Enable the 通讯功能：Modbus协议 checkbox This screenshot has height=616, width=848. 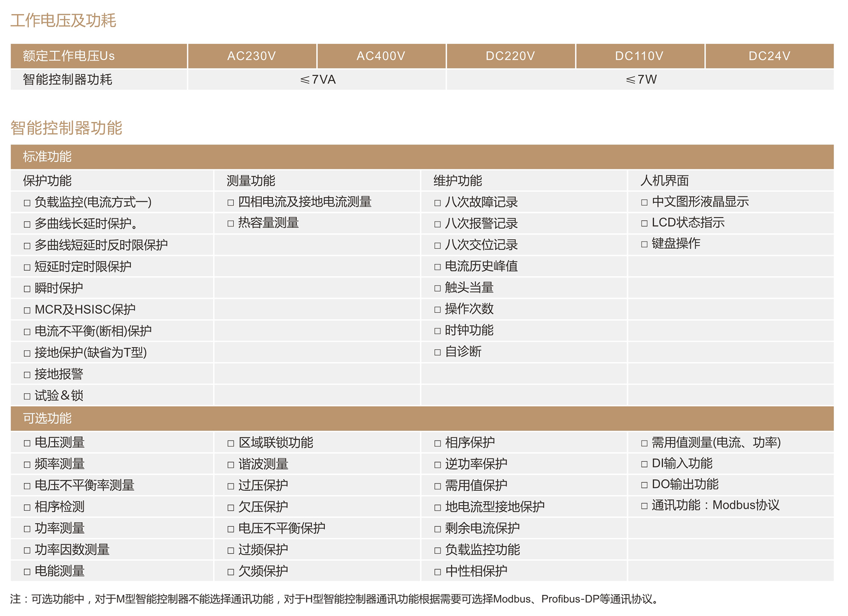pos(644,506)
